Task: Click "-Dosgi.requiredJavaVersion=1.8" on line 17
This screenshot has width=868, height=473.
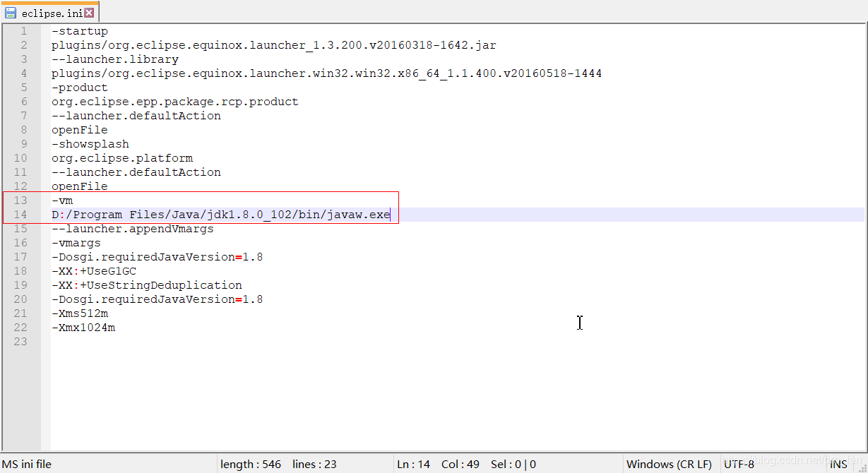Action: pyautogui.click(x=157, y=257)
